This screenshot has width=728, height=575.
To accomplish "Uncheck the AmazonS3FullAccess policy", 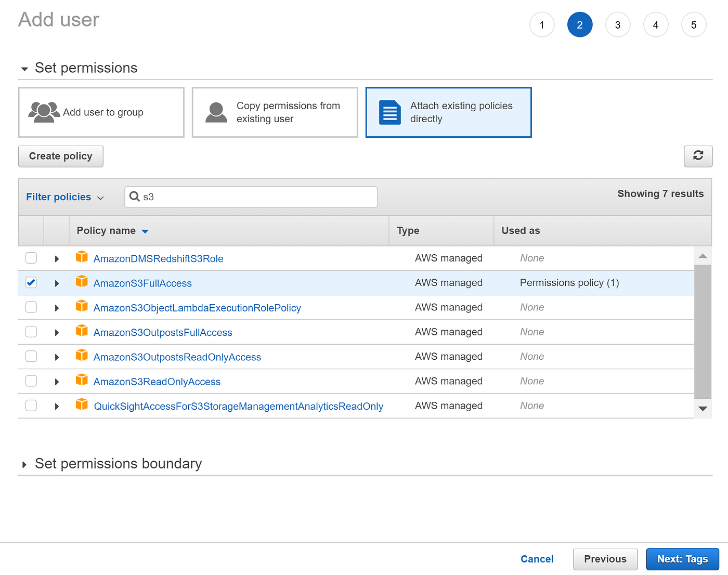I will click(x=31, y=282).
